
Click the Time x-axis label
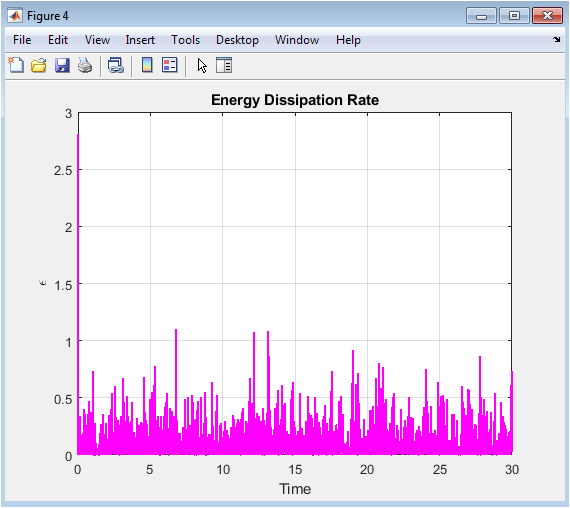[x=295, y=489]
